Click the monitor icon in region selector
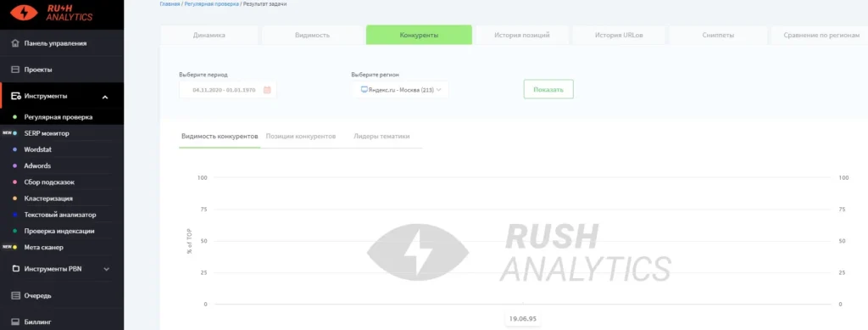 (364, 89)
